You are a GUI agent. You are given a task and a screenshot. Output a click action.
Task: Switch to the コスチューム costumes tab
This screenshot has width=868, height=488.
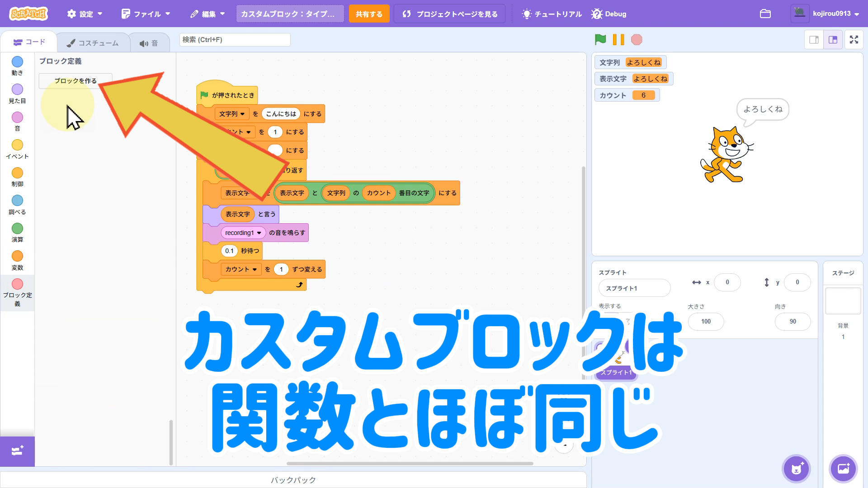pyautogui.click(x=93, y=43)
